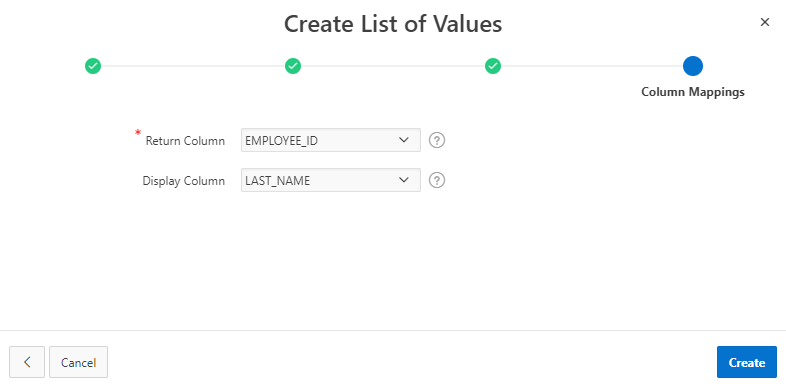
Task: Click the Return Column field label
Action: 185,141
